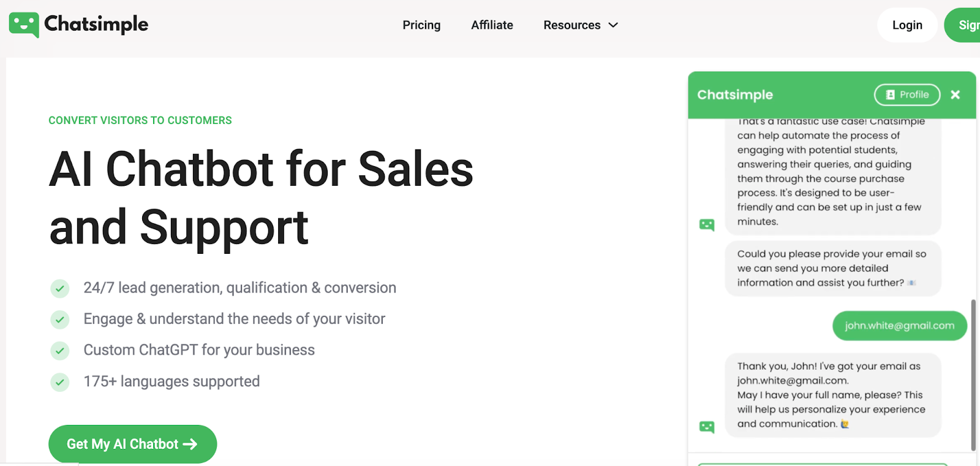Viewport: 980px width, 466px height.
Task: Click the check icon beside Custom ChatGPT
Action: tap(60, 351)
